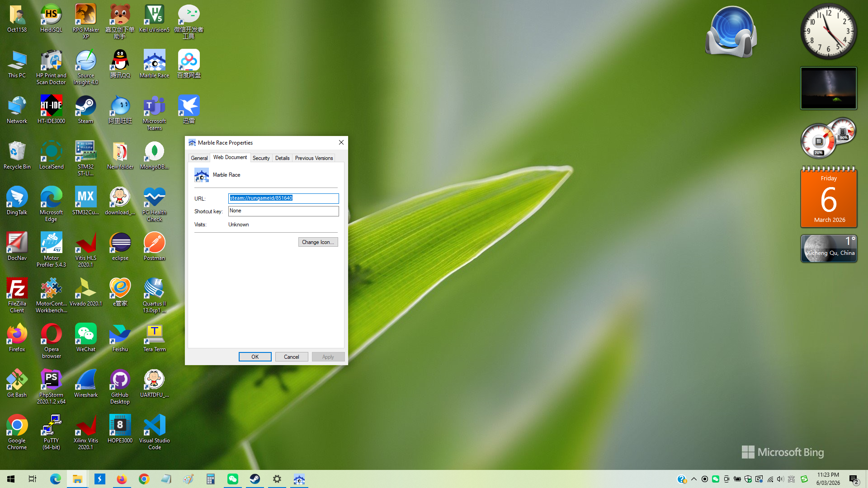Screen dimensions: 868x488
Task: Select the Recycle Bin icon
Action: (17, 154)
